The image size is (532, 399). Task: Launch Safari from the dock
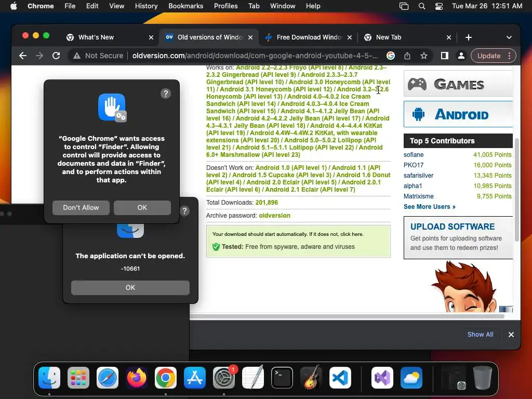click(x=108, y=378)
